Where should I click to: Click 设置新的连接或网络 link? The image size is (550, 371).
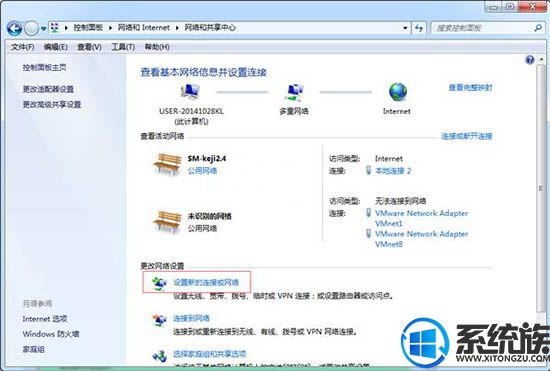coord(206,282)
